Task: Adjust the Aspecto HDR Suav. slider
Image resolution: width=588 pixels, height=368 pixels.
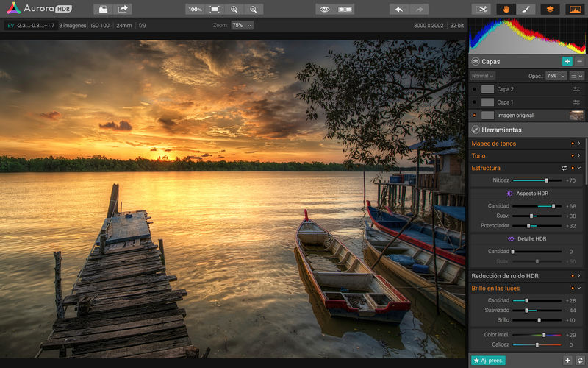Action: pos(537,216)
